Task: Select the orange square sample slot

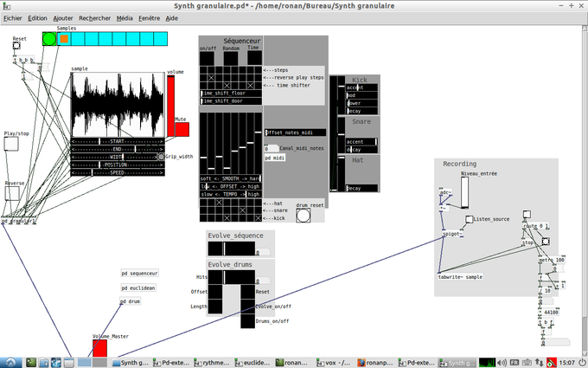Action: [x=64, y=38]
